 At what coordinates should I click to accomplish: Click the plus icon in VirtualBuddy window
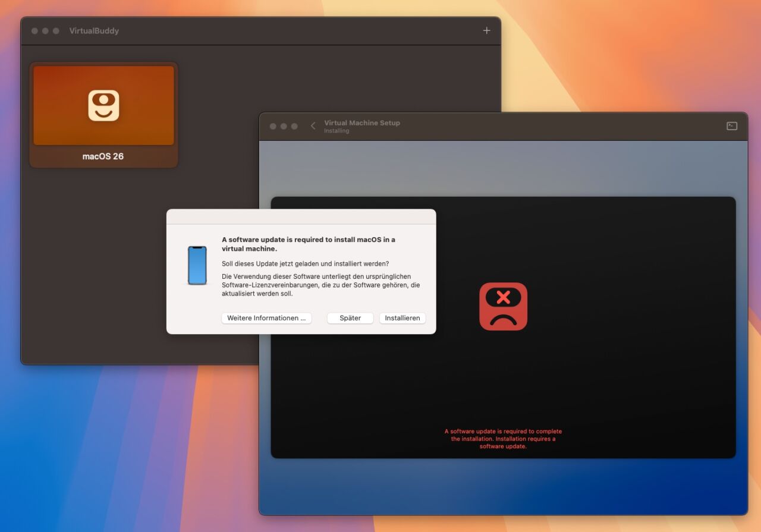pyautogui.click(x=486, y=30)
